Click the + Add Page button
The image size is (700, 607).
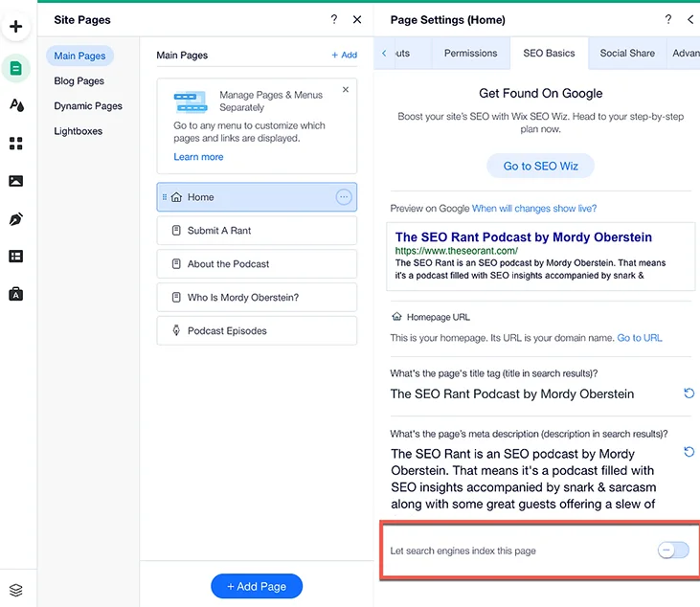(x=257, y=586)
